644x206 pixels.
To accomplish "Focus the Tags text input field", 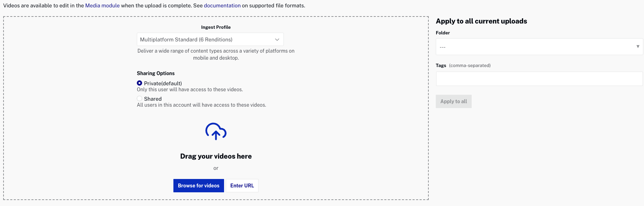I will 539,79.
